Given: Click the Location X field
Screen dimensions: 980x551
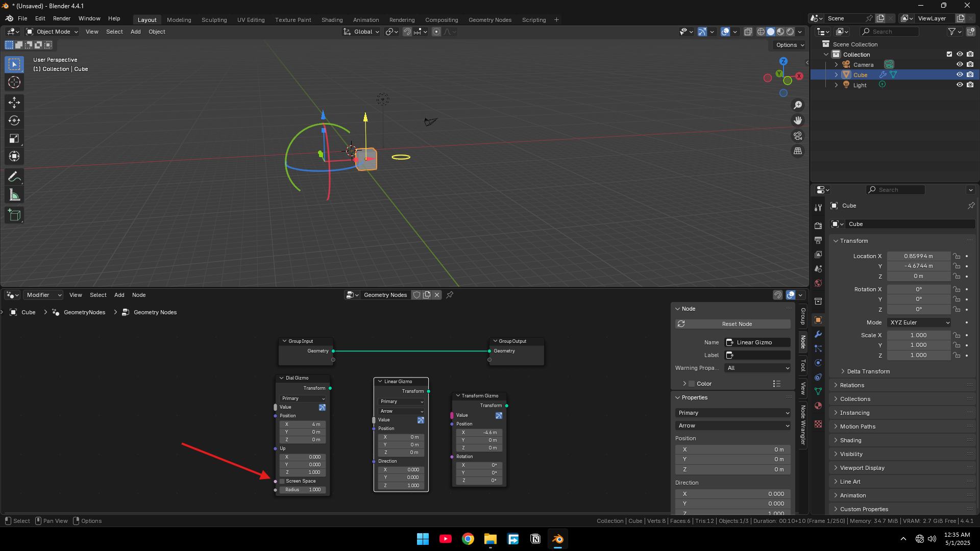Looking at the screenshot, I should pyautogui.click(x=919, y=256).
